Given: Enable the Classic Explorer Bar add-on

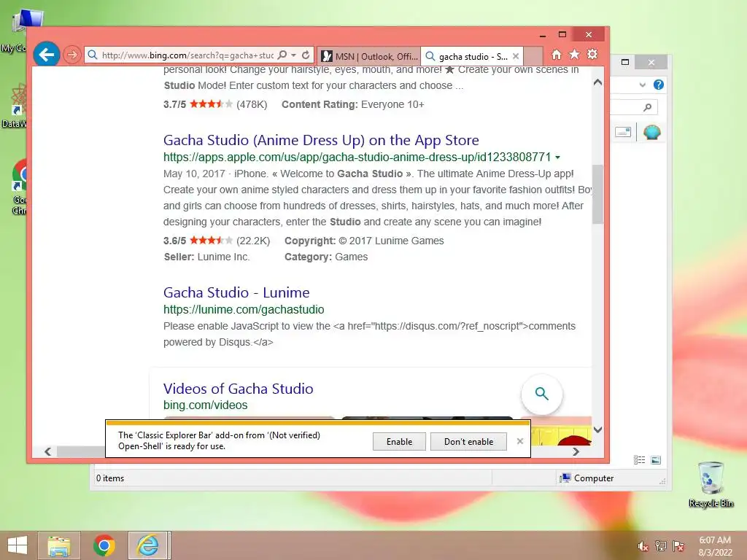Looking at the screenshot, I should coord(399,441).
